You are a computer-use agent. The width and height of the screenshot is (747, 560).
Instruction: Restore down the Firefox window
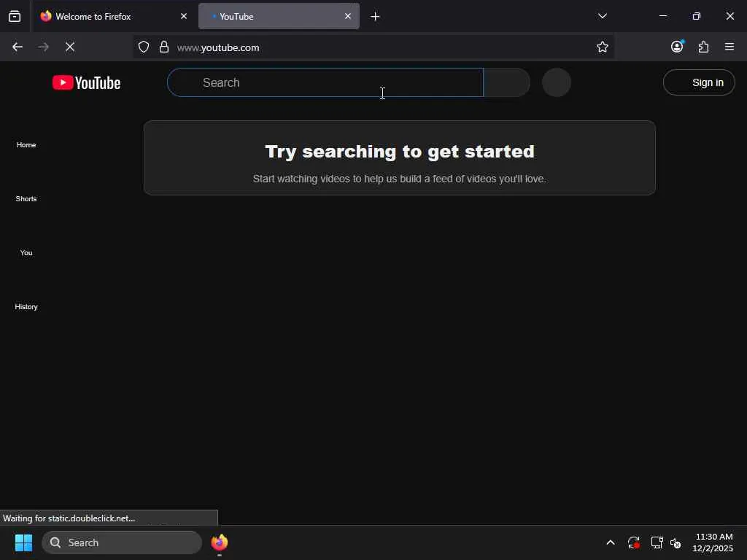click(697, 16)
